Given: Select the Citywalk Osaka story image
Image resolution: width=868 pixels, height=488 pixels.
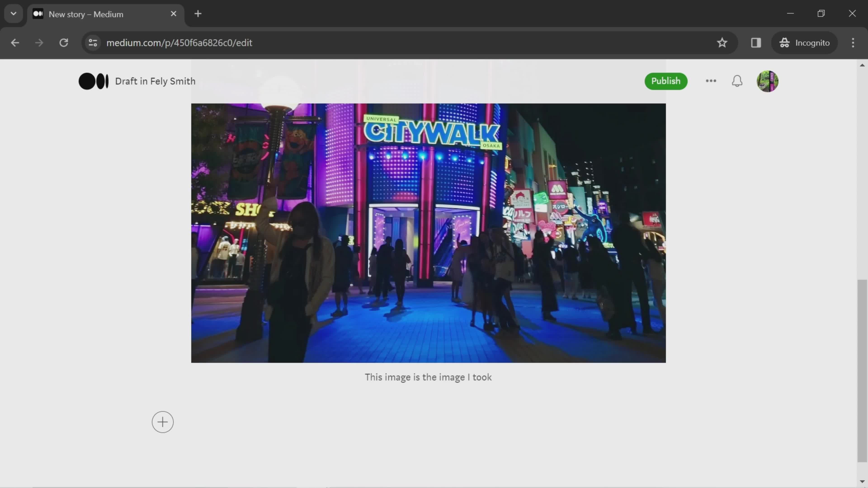Looking at the screenshot, I should (428, 233).
